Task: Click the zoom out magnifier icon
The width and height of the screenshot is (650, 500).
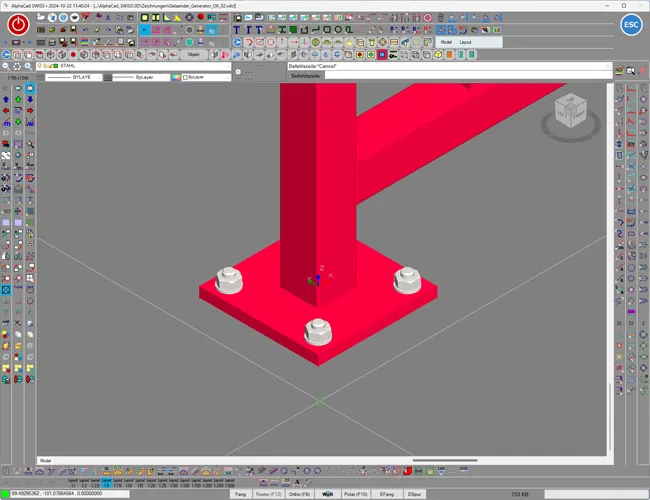Action: point(6,66)
